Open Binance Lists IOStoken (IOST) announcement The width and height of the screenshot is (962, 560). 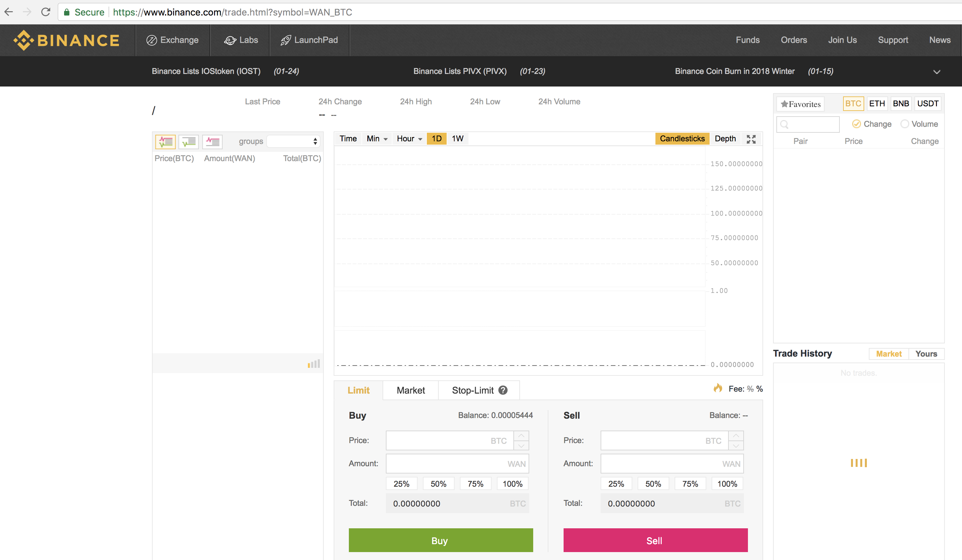206,71
